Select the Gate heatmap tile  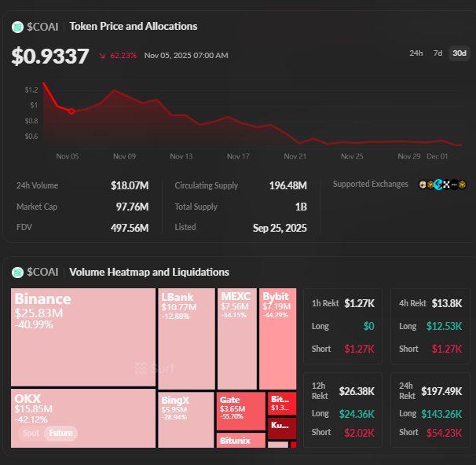241,411
